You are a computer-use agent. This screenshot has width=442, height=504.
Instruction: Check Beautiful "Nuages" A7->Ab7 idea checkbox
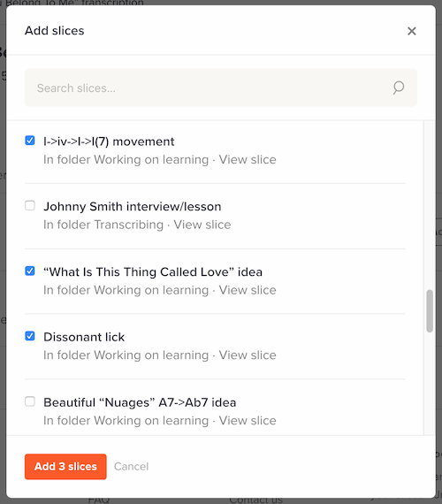point(30,401)
